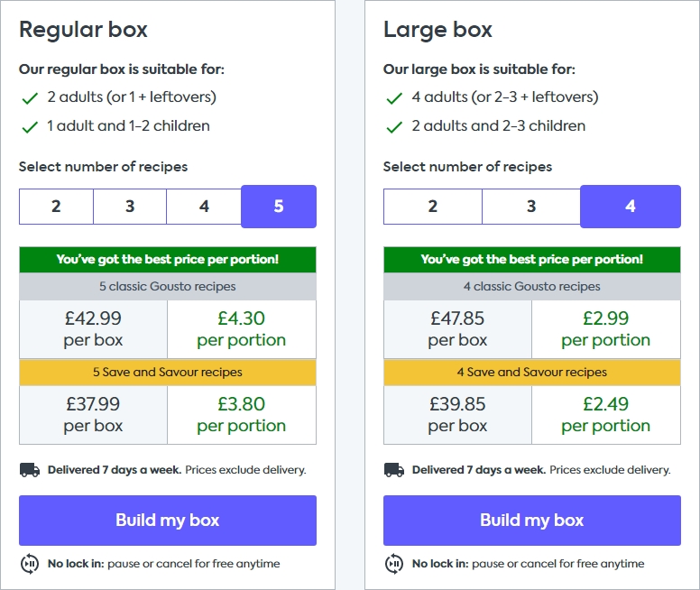The width and height of the screenshot is (700, 590).
Task: Click the pause-cancel icon under Regular box
Action: pos(30,564)
